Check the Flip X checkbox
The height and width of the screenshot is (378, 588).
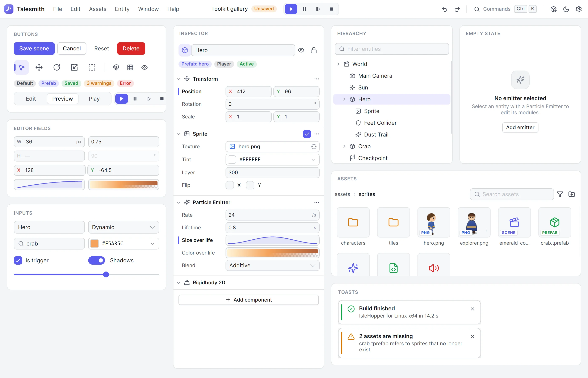(x=230, y=185)
